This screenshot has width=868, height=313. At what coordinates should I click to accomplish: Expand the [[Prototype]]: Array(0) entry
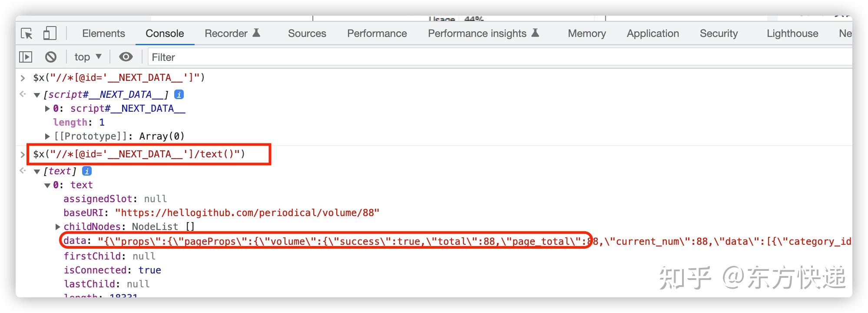point(47,137)
